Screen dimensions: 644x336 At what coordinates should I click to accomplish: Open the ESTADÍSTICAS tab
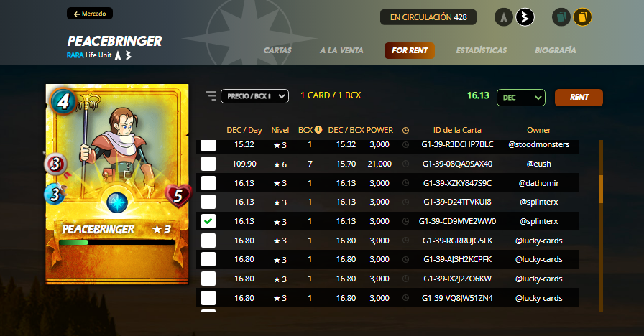point(482,50)
